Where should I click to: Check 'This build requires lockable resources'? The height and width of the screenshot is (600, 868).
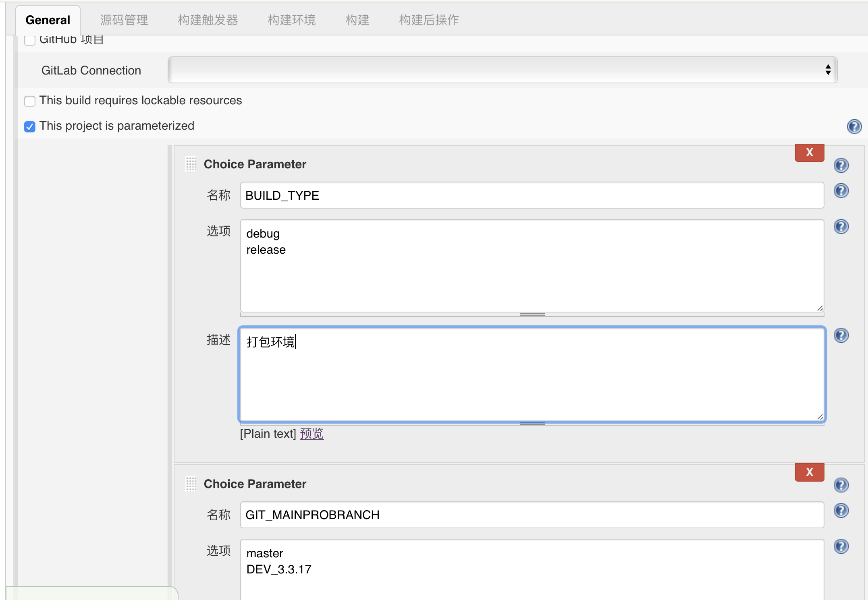30,101
